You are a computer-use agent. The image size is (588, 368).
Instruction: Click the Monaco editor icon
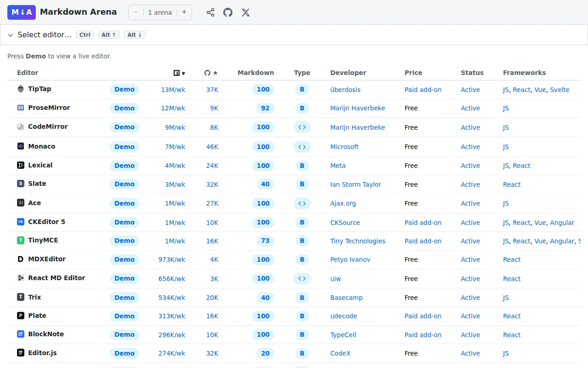click(20, 146)
